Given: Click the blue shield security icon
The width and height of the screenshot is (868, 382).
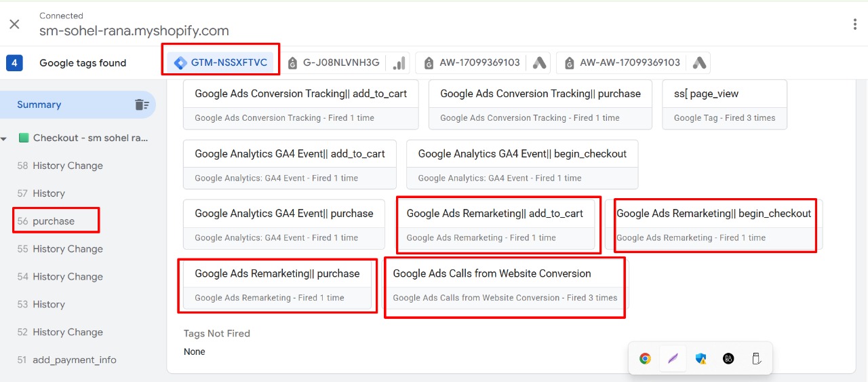Looking at the screenshot, I should (x=701, y=358).
